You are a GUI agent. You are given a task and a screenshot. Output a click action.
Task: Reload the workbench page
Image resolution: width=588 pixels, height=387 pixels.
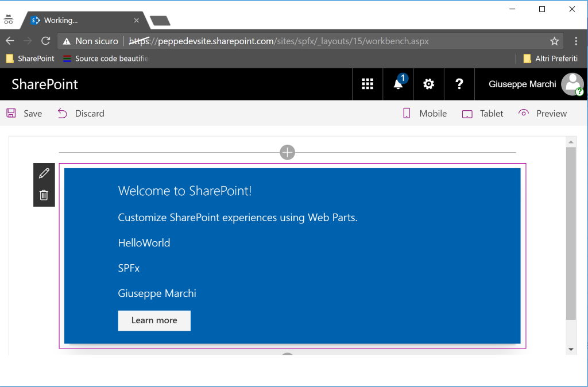pyautogui.click(x=46, y=41)
